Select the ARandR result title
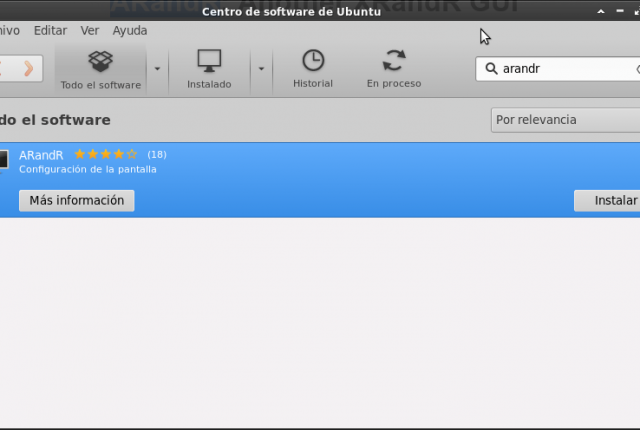This screenshot has height=430, width=640. (x=41, y=155)
